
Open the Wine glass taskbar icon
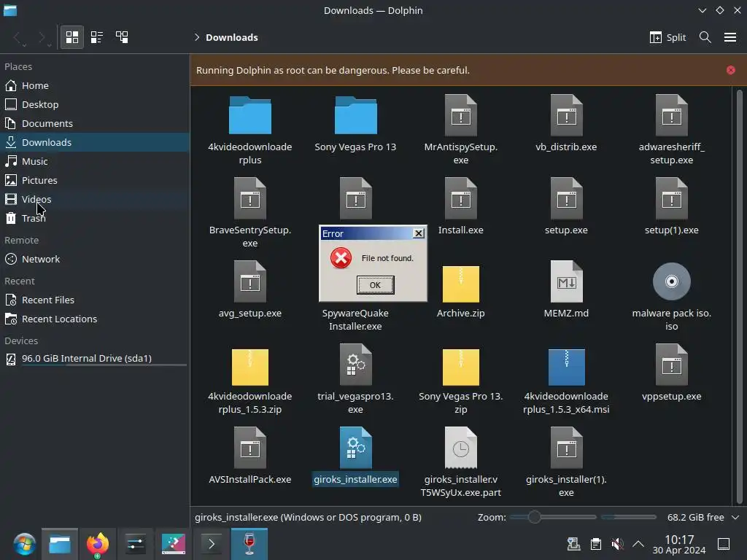pyautogui.click(x=249, y=544)
